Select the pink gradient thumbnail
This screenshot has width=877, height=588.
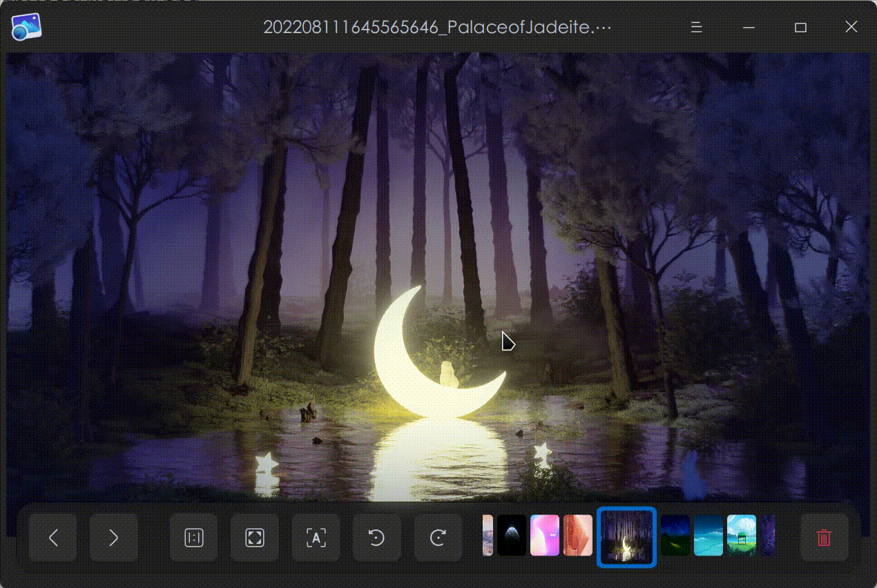pyautogui.click(x=545, y=538)
